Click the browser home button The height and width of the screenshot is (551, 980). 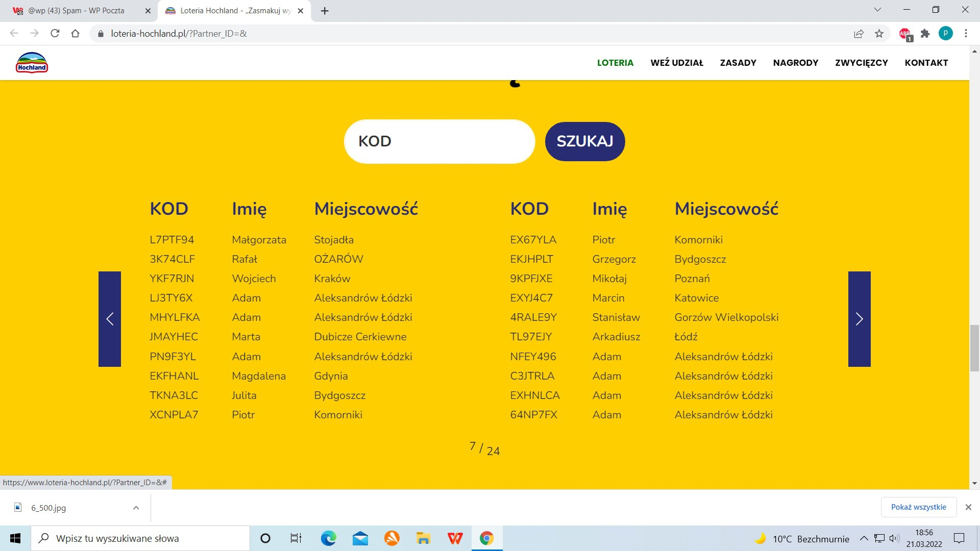(x=76, y=34)
